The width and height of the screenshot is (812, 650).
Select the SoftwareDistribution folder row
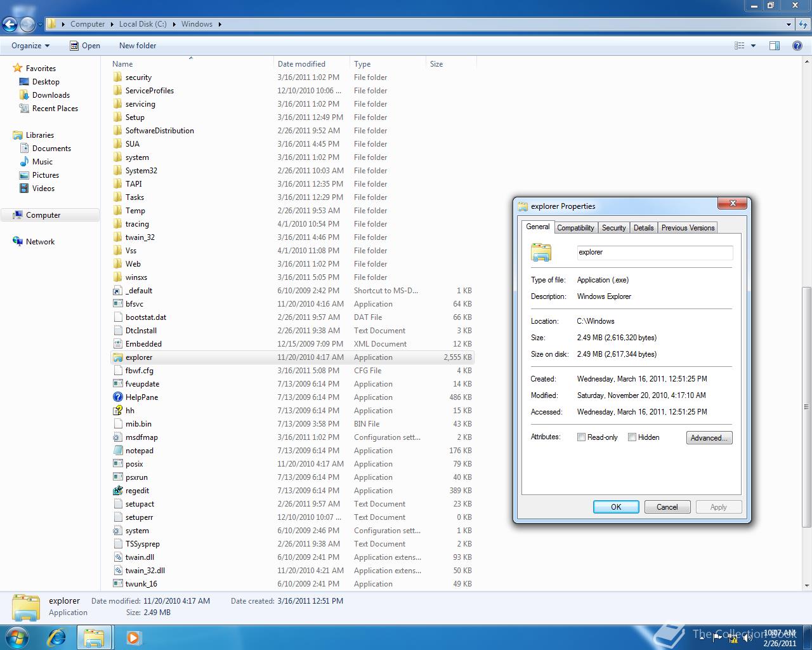(x=292, y=131)
